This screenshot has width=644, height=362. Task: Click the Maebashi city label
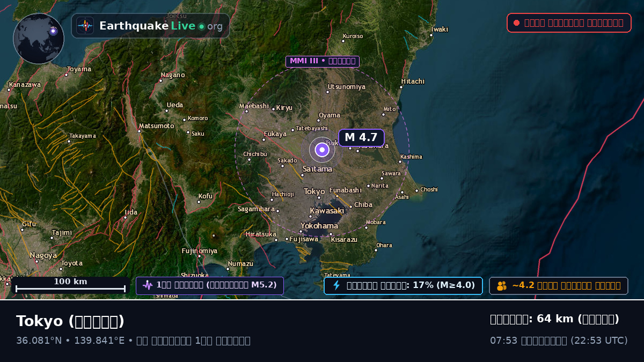(254, 106)
